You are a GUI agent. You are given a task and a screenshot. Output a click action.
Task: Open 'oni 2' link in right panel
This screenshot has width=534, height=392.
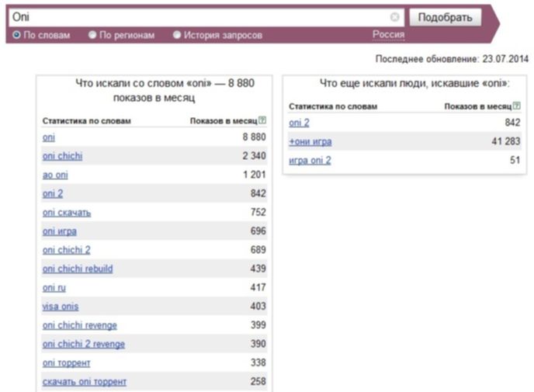(x=299, y=123)
